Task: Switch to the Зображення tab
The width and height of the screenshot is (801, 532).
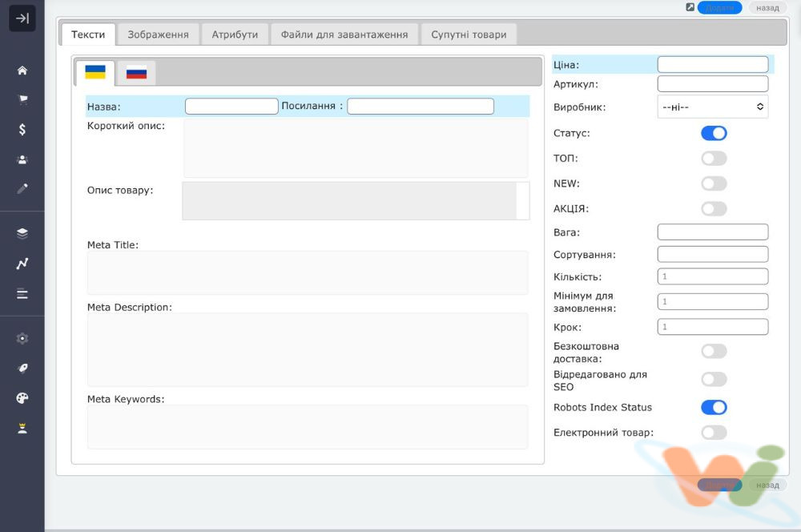Action: pos(159,34)
